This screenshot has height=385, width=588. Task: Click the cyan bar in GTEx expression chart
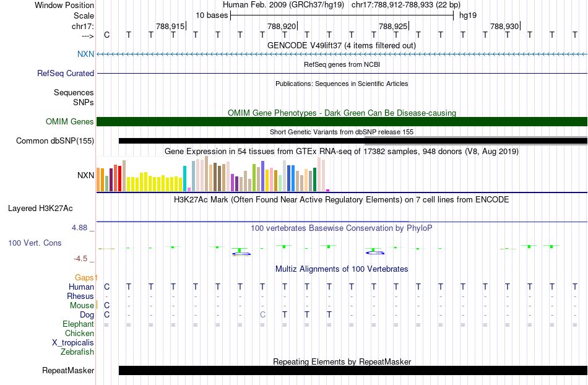pyautogui.click(x=184, y=178)
